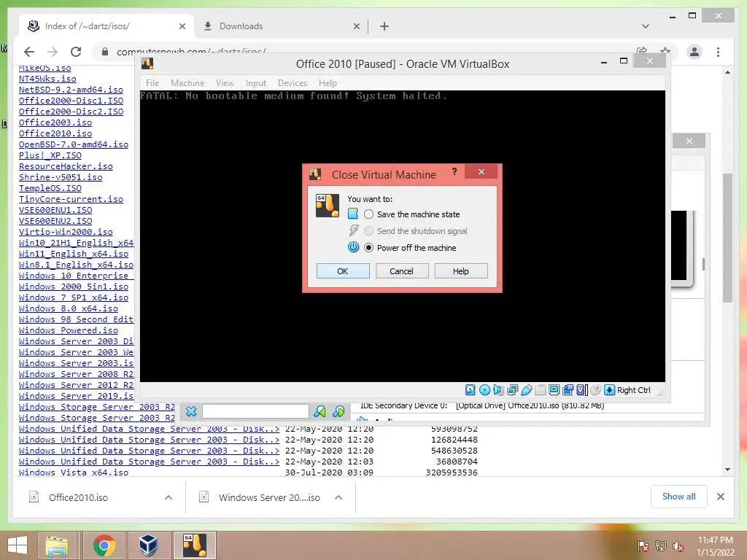Image resolution: width=747 pixels, height=560 pixels.
Task: Open Chrome profile avatar
Action: coord(694,52)
